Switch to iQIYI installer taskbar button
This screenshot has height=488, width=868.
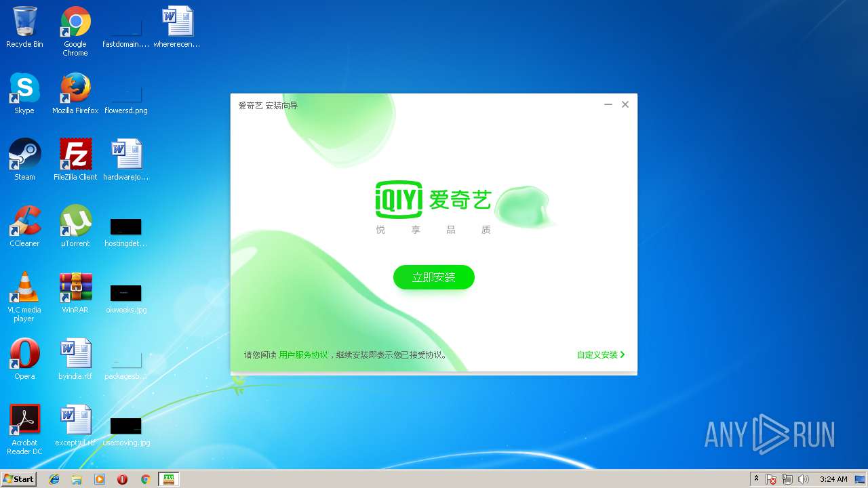pyautogui.click(x=169, y=479)
